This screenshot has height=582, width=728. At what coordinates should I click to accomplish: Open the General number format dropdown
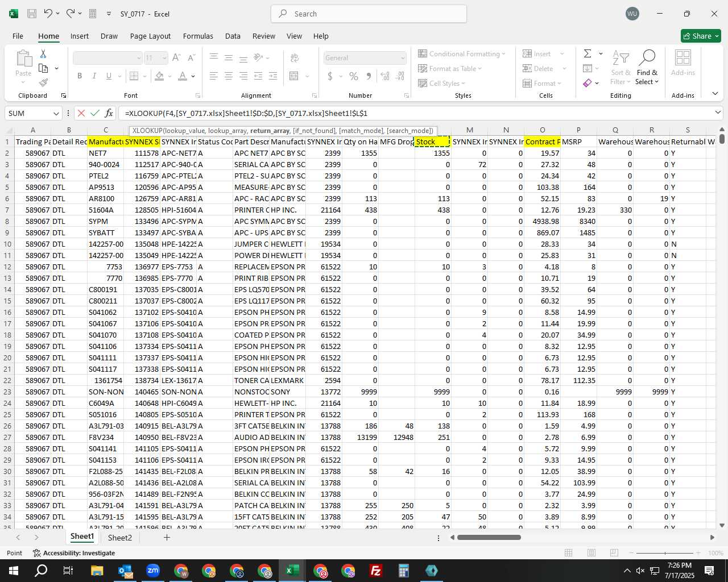click(x=403, y=58)
